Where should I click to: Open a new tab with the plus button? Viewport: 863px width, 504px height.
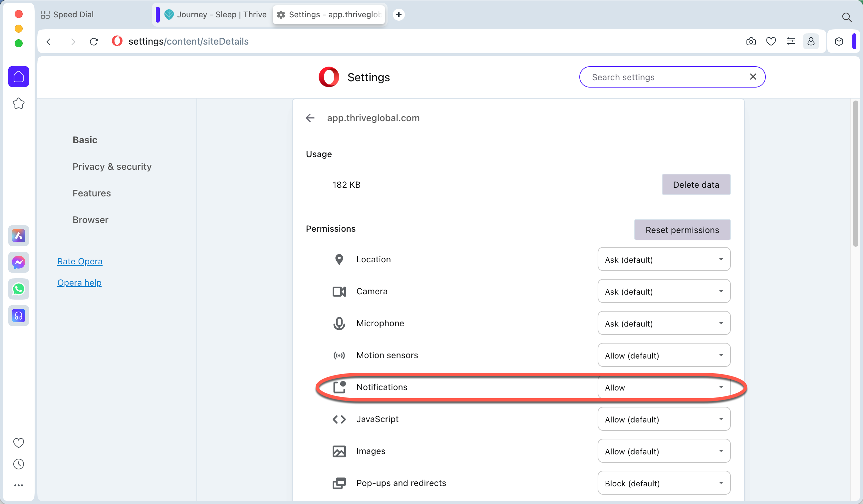click(399, 14)
